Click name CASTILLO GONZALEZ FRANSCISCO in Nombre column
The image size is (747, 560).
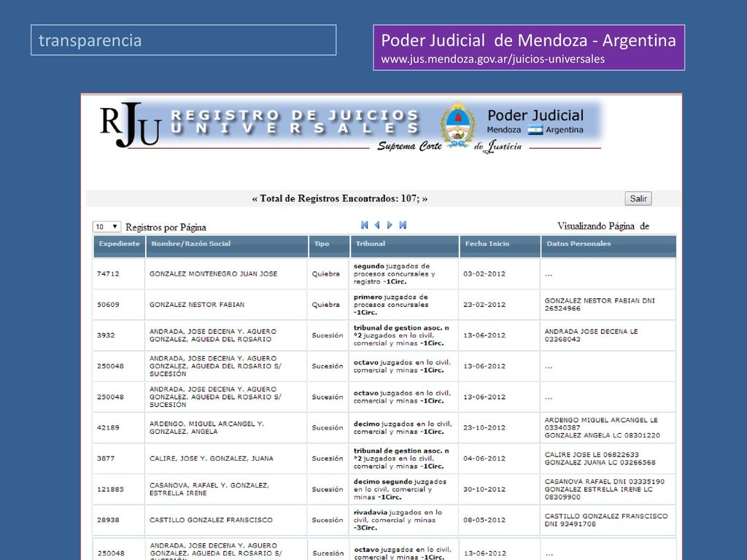click(x=211, y=520)
